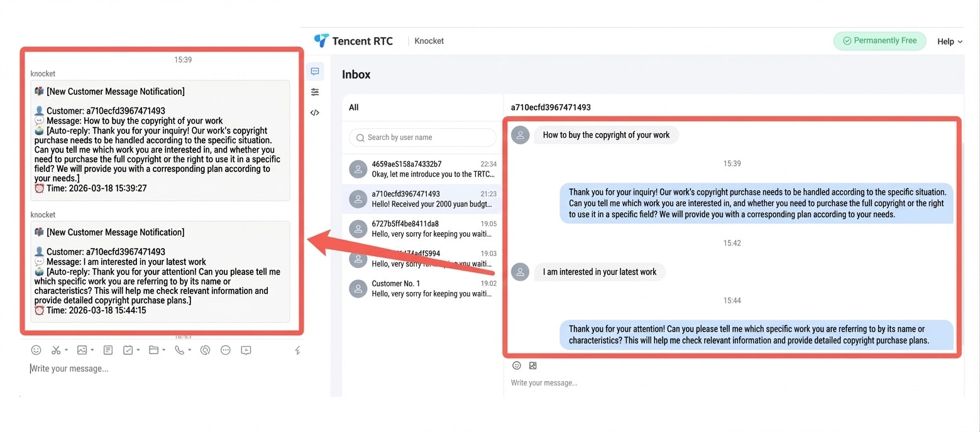Select the scissors screenshot tool

[x=56, y=350]
